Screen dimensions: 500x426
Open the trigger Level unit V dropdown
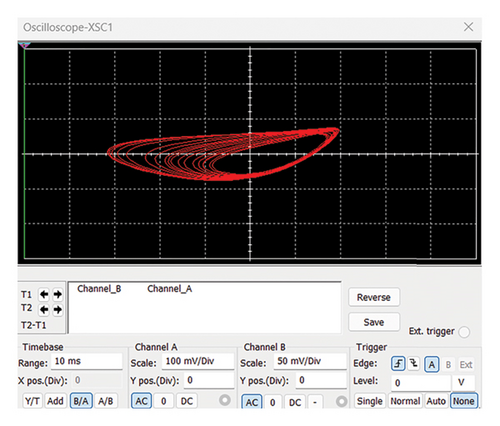point(463,382)
